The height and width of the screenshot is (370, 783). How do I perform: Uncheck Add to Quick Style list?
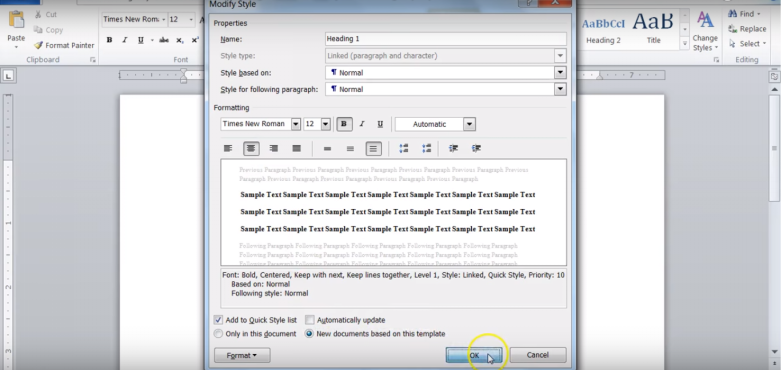click(218, 320)
